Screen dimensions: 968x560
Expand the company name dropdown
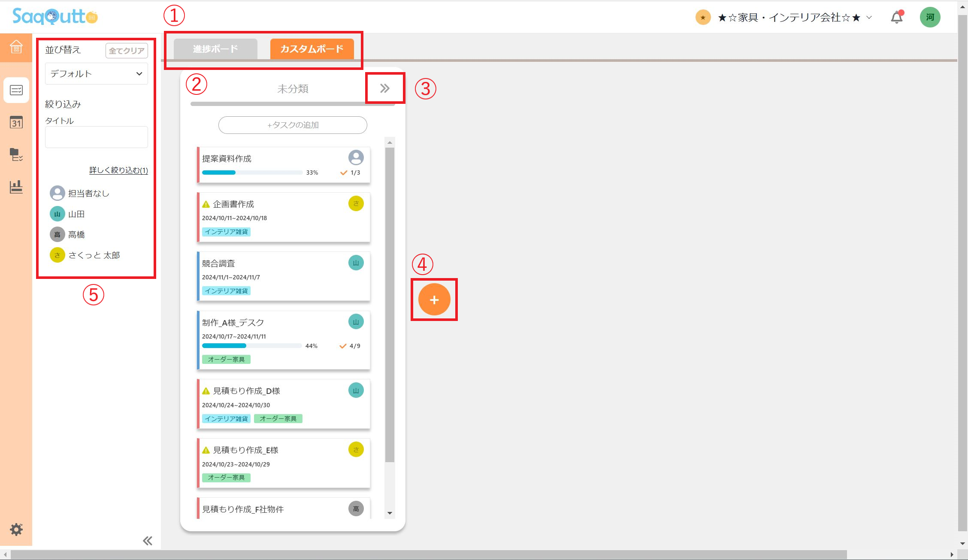[x=789, y=18]
